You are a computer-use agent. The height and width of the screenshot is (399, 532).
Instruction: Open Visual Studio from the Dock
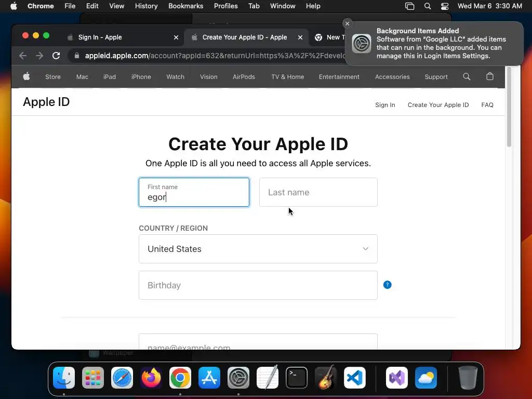click(396, 378)
